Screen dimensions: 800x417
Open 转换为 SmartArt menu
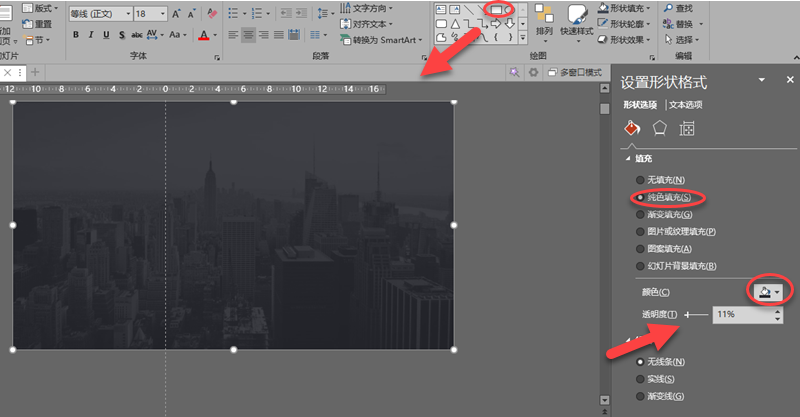381,40
